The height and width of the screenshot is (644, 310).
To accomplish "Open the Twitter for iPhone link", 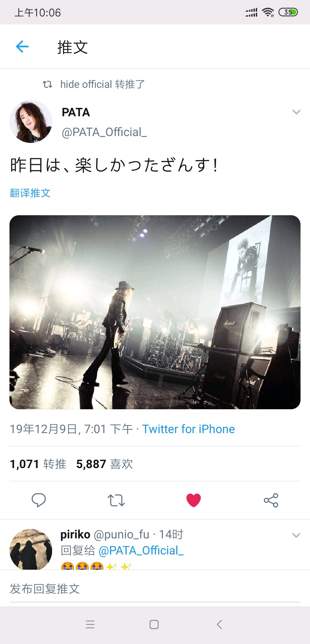I will point(189,429).
